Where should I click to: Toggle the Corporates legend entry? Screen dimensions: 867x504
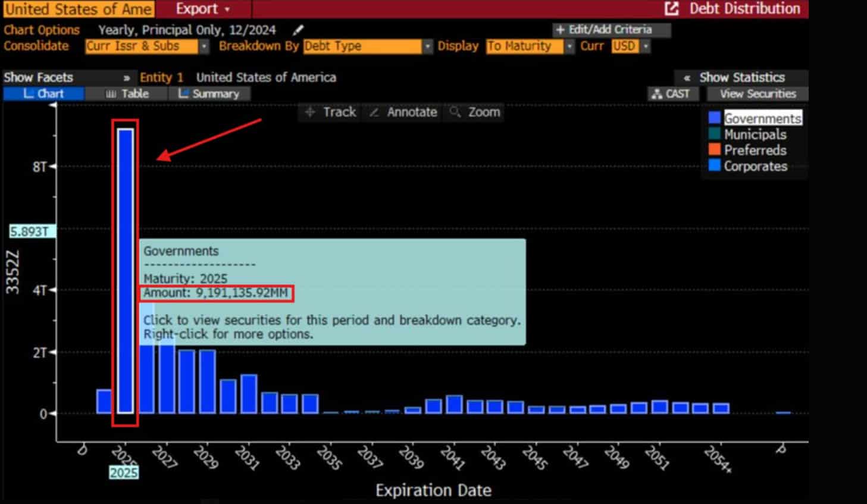pos(754,167)
